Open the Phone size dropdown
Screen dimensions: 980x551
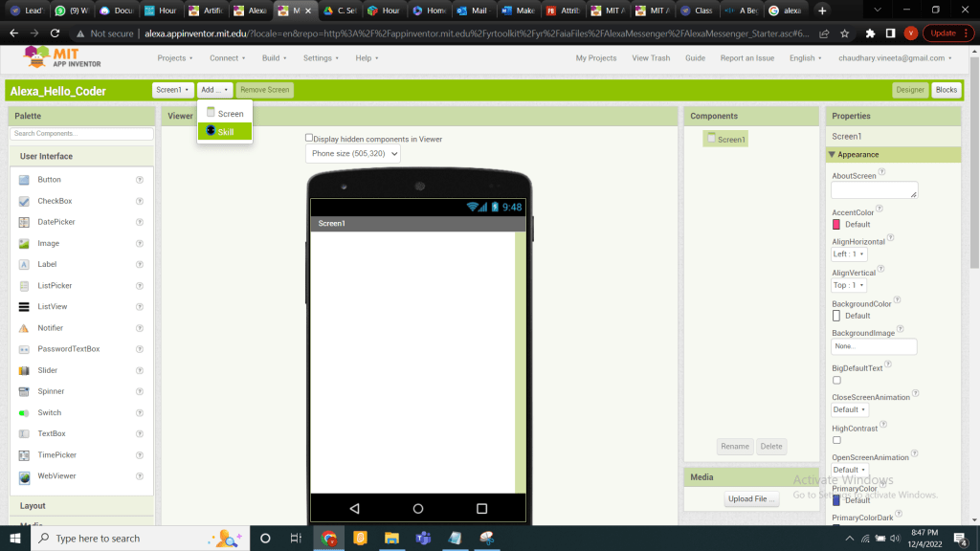pos(352,154)
